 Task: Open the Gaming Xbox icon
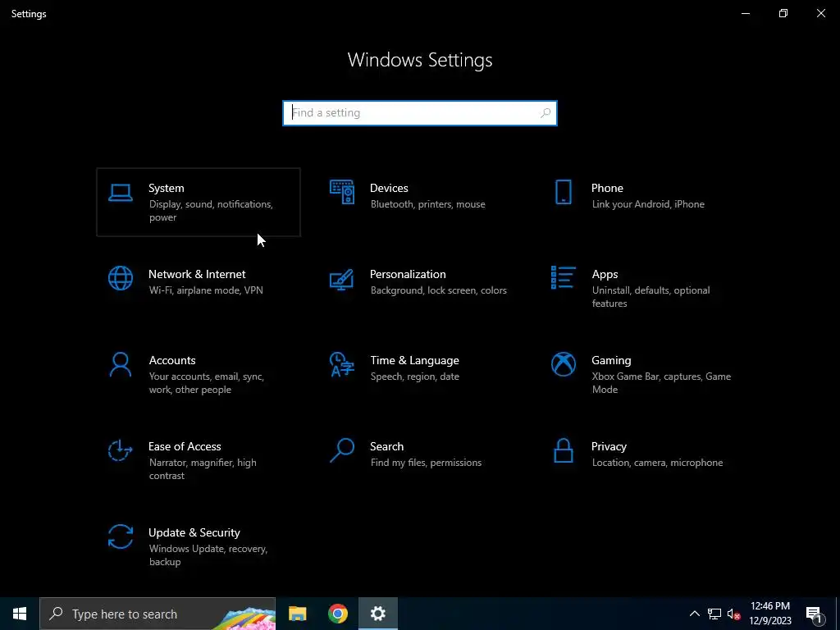click(563, 364)
